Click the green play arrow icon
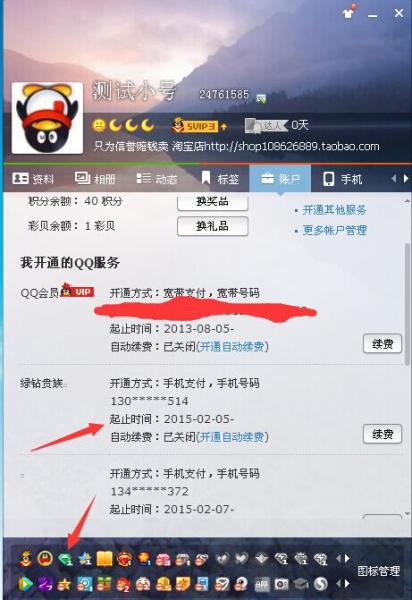The width and height of the screenshot is (412, 600). pyautogui.click(x=26, y=584)
